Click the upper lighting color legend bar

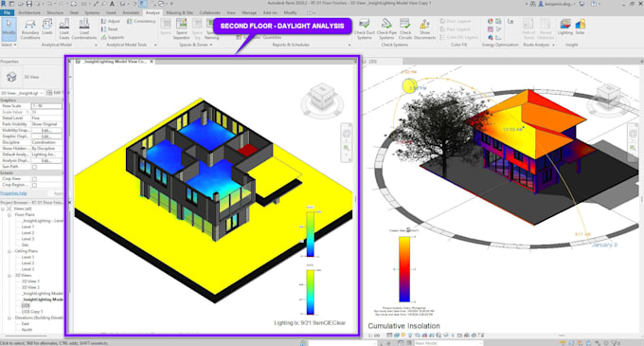tap(311, 234)
